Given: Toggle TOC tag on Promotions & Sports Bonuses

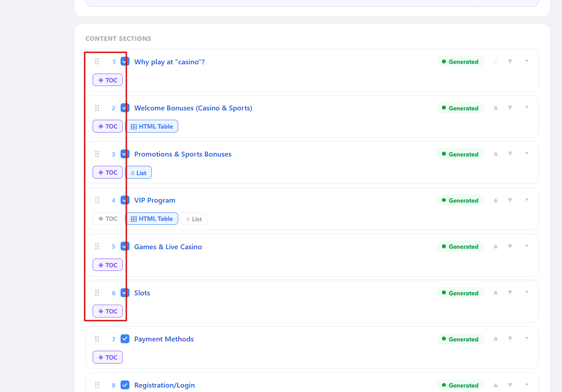Looking at the screenshot, I should (x=108, y=172).
